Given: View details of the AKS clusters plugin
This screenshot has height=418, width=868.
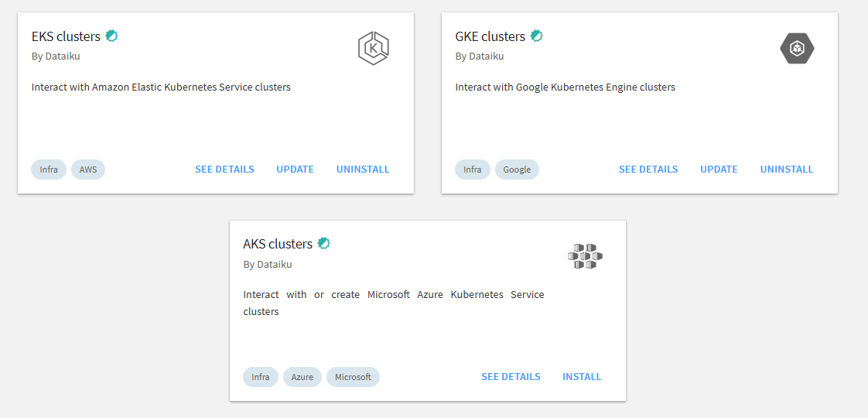Looking at the screenshot, I should pyautogui.click(x=511, y=377).
